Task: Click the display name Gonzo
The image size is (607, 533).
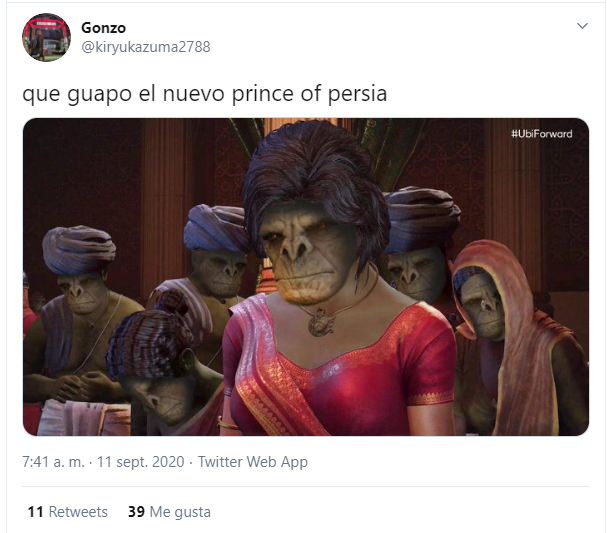Action: (x=103, y=28)
